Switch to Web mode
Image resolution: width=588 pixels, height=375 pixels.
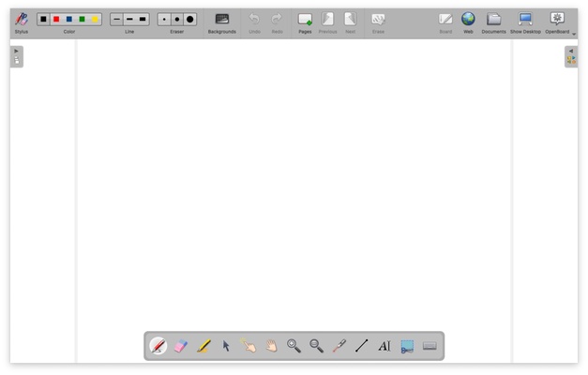pyautogui.click(x=468, y=22)
